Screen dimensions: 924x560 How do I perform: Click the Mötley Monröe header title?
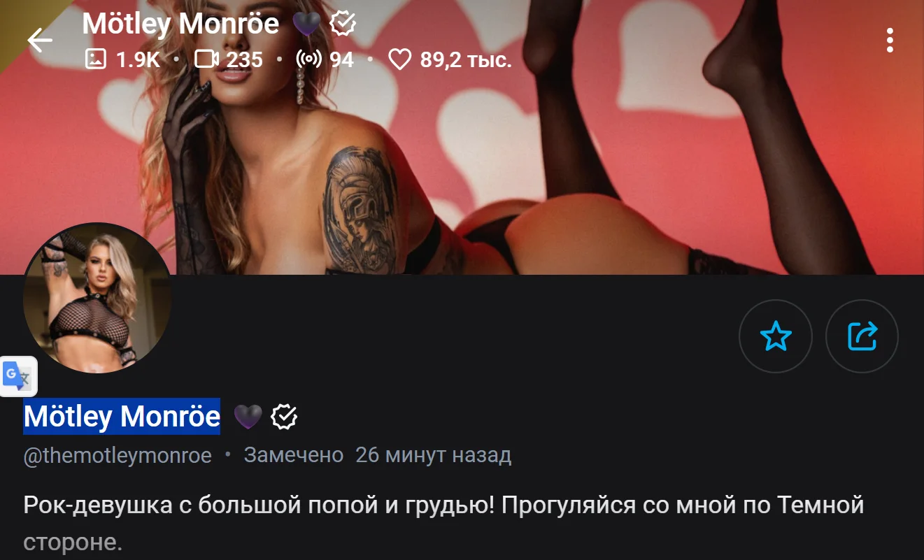pyautogui.click(x=180, y=24)
